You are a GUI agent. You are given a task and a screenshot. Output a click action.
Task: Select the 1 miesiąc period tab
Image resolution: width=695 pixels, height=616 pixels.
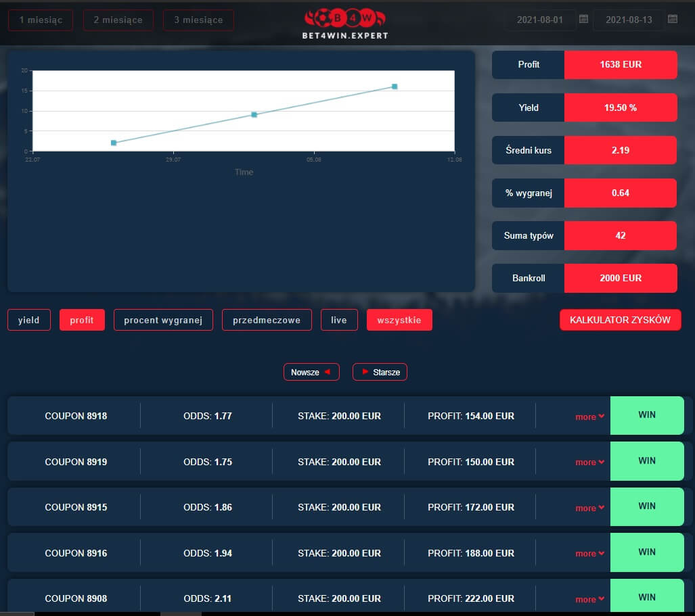point(41,20)
